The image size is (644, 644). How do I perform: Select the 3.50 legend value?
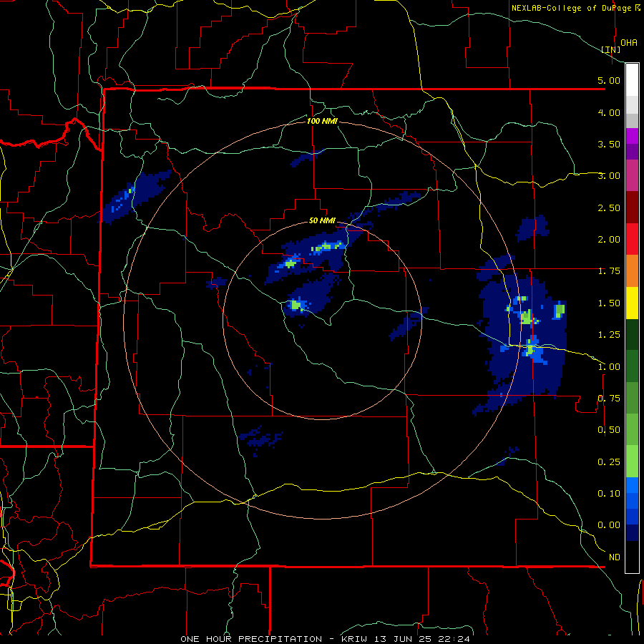click(x=609, y=144)
